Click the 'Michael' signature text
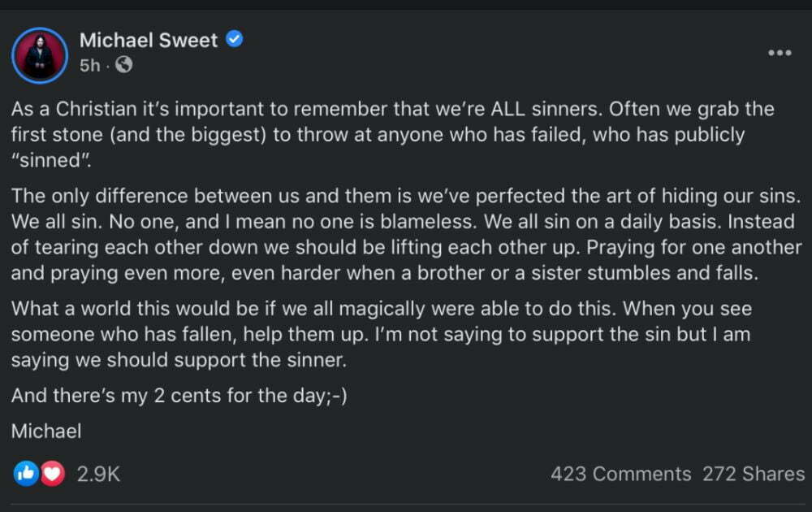The width and height of the screenshot is (812, 512). tap(46, 432)
